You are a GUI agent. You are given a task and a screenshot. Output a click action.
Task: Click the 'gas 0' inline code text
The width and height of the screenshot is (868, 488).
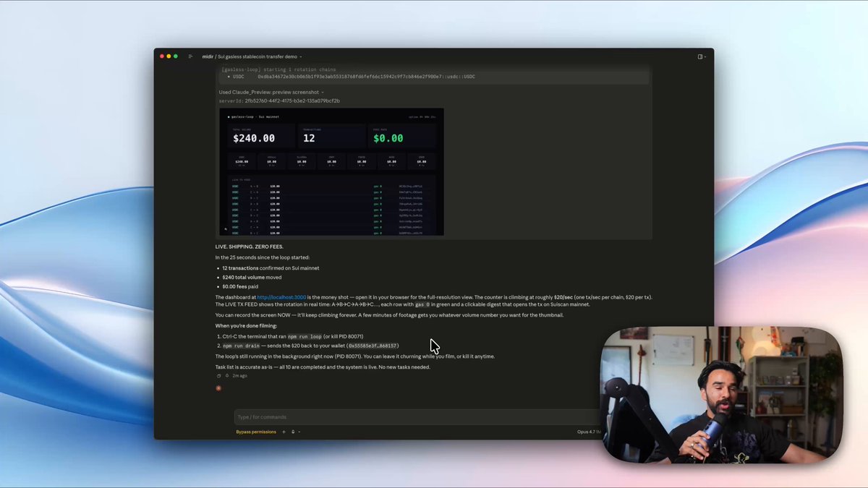click(422, 305)
